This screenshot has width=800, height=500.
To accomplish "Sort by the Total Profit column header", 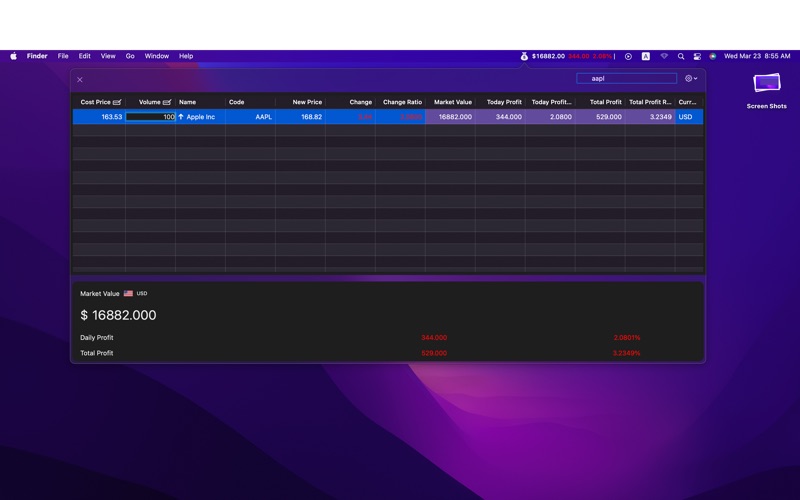I will coord(601,102).
